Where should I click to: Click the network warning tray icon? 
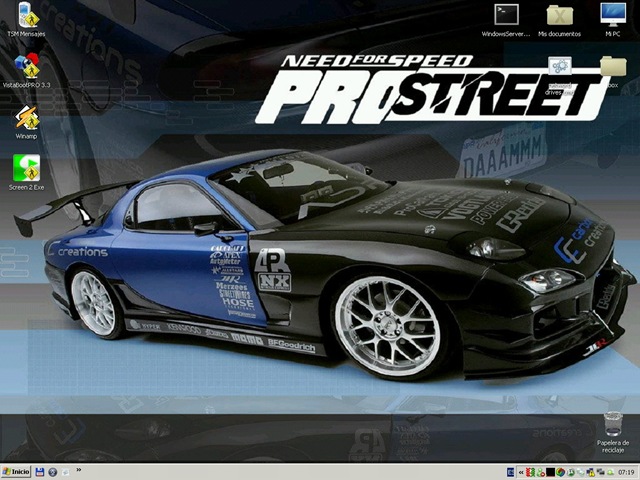coord(590,472)
